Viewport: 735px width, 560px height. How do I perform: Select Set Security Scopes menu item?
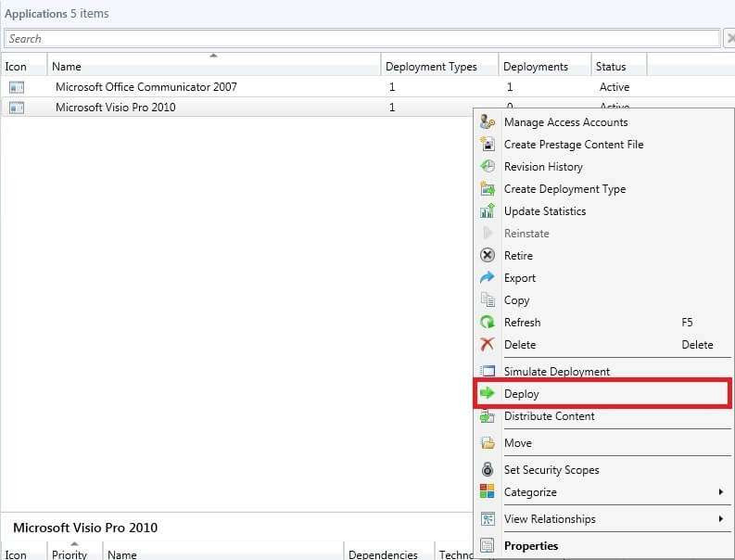[603, 469]
